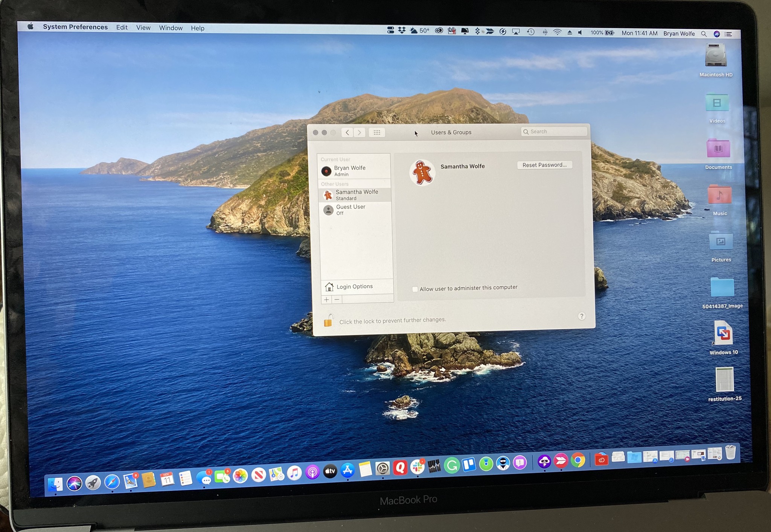
Task: Open Safari from the dock
Action: [x=112, y=482]
